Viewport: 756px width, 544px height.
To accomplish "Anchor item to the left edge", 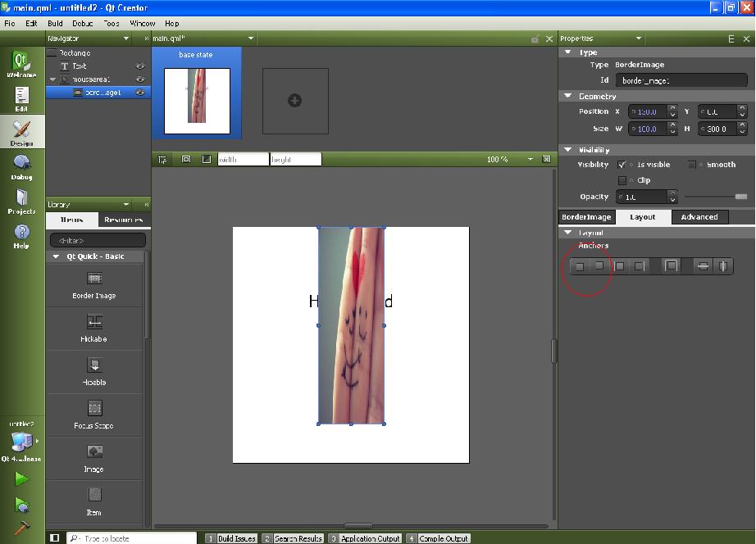I will [620, 266].
